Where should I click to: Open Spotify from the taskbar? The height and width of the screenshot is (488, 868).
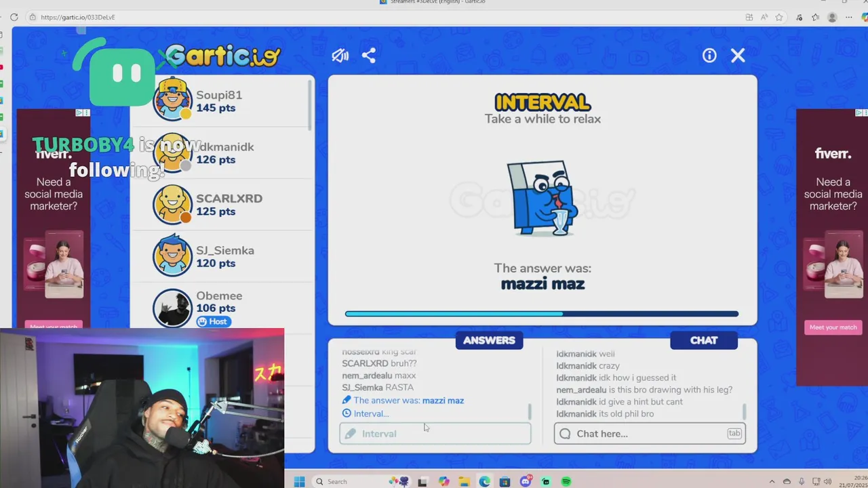pyautogui.click(x=566, y=481)
